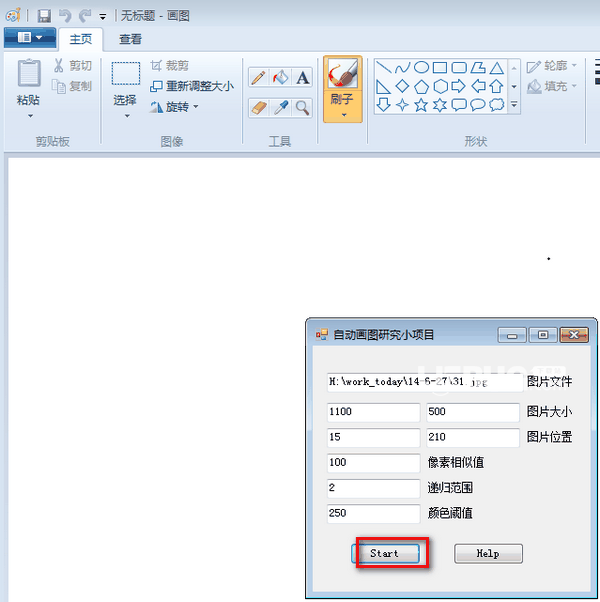
Task: Click the Paint application icon in title bar
Action: tap(13, 15)
